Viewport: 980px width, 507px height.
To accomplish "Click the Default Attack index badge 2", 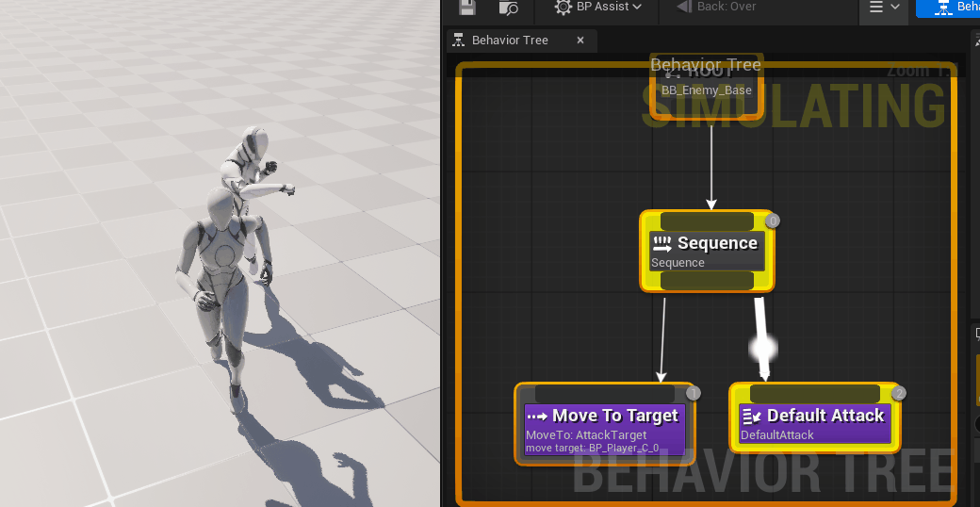I will (899, 393).
